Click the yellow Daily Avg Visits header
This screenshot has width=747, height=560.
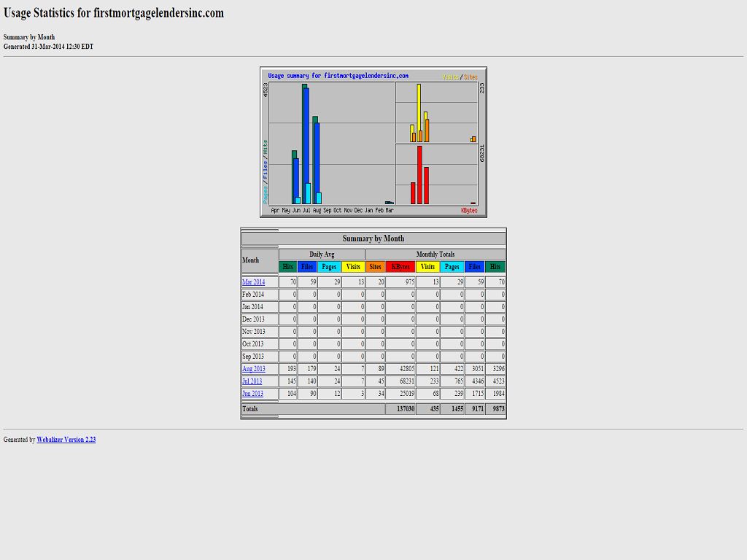click(353, 267)
